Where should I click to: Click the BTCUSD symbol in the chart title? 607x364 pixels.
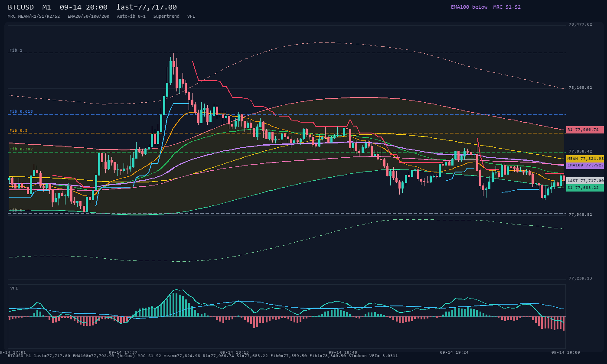point(22,7)
